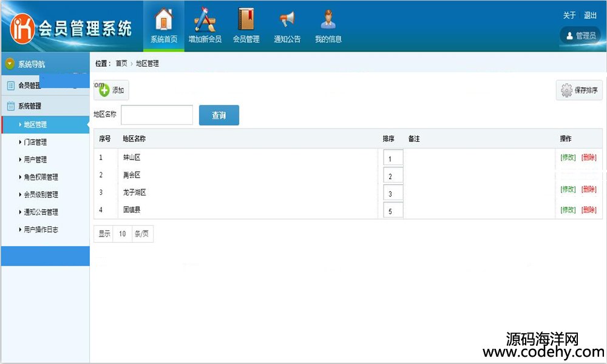This screenshot has height=364, width=607.
Task: Open the 系统首页 home icon
Action: click(x=164, y=19)
